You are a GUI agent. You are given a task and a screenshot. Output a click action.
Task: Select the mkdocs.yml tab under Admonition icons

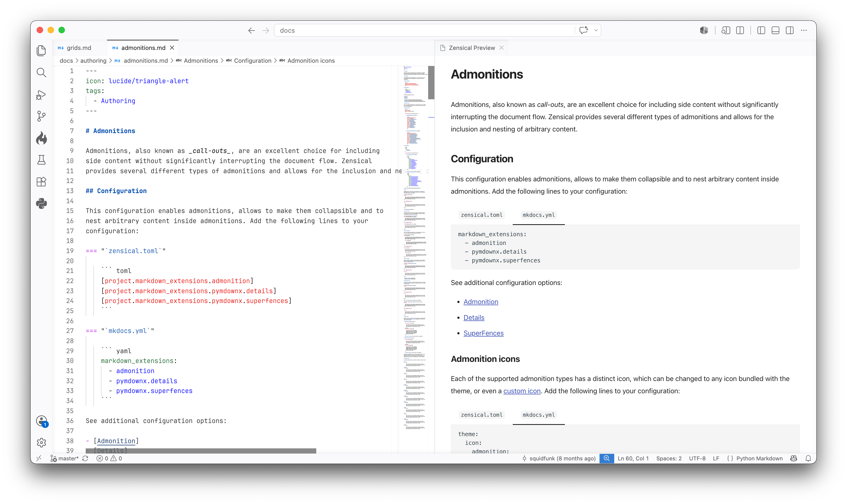click(x=538, y=415)
